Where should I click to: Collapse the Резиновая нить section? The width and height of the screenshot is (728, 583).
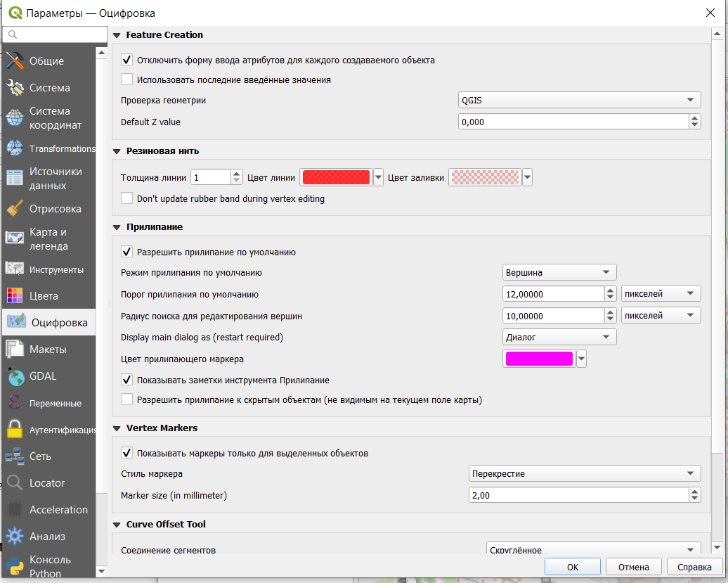click(x=117, y=151)
